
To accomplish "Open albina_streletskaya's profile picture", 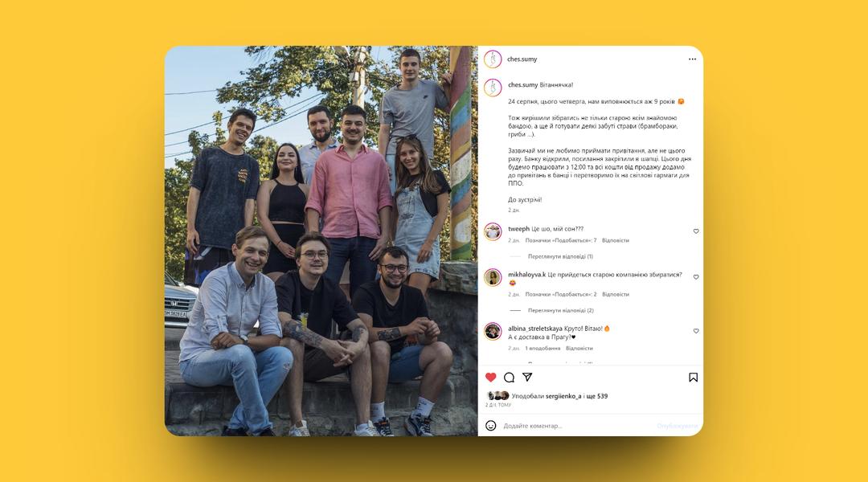I will point(493,331).
